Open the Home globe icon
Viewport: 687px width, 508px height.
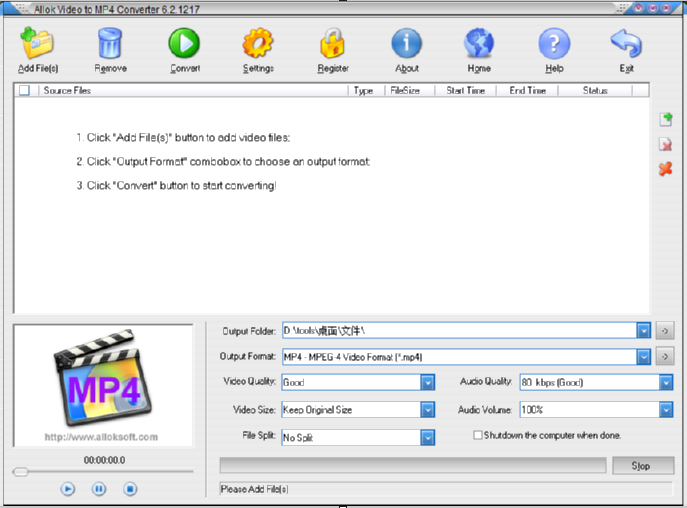[479, 43]
